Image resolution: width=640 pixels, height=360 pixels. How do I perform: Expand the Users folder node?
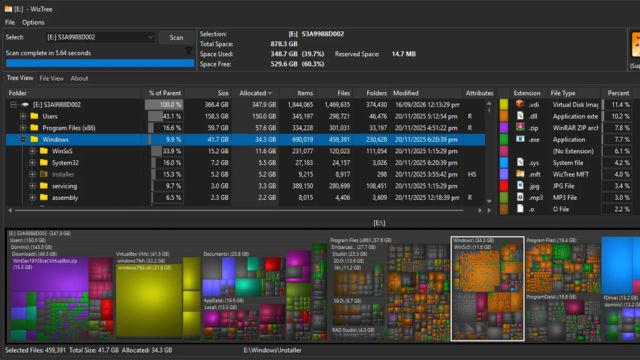tap(23, 116)
